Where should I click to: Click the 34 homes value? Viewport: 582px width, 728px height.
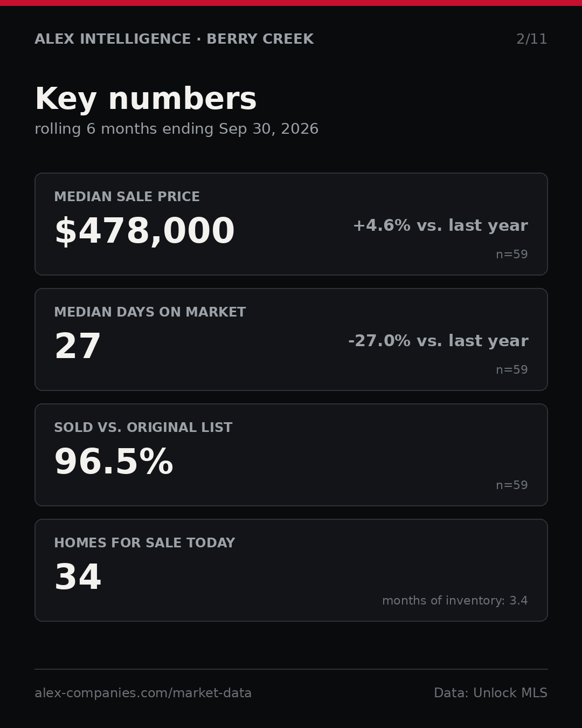click(x=78, y=578)
